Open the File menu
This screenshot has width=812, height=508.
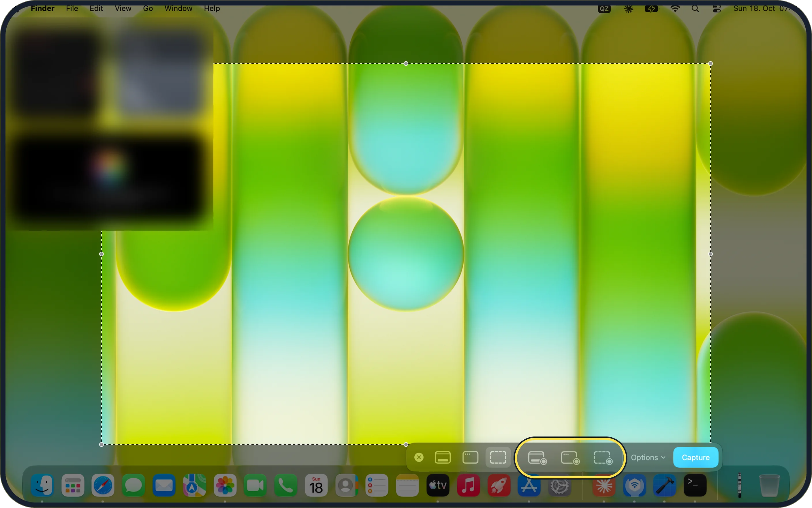72,8
